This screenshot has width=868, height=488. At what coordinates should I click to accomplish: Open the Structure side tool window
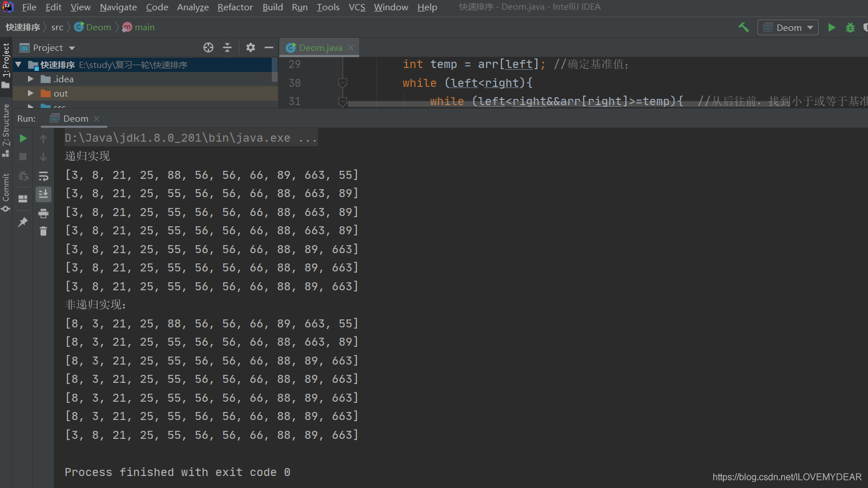6,130
